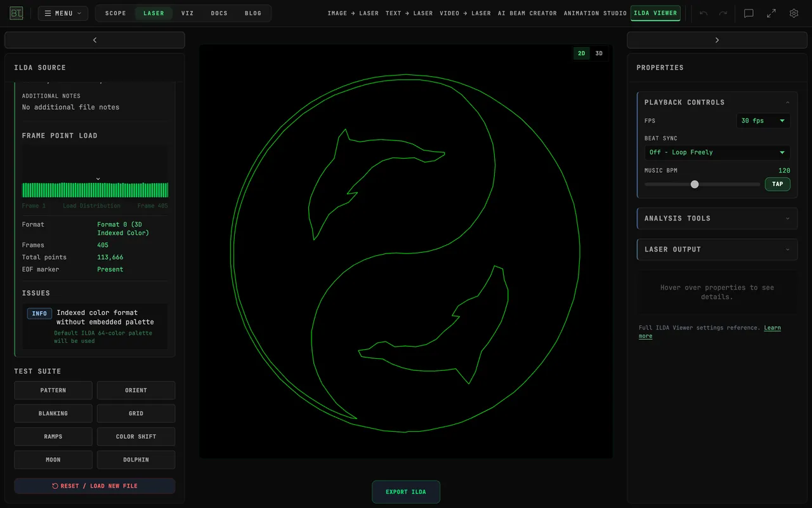Click the frame point load histogram

(x=95, y=173)
